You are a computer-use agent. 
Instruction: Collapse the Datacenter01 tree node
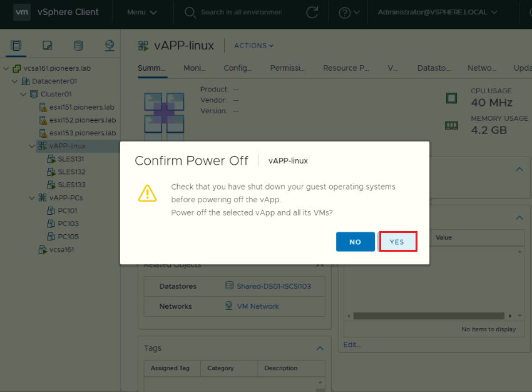pyautogui.click(x=14, y=81)
